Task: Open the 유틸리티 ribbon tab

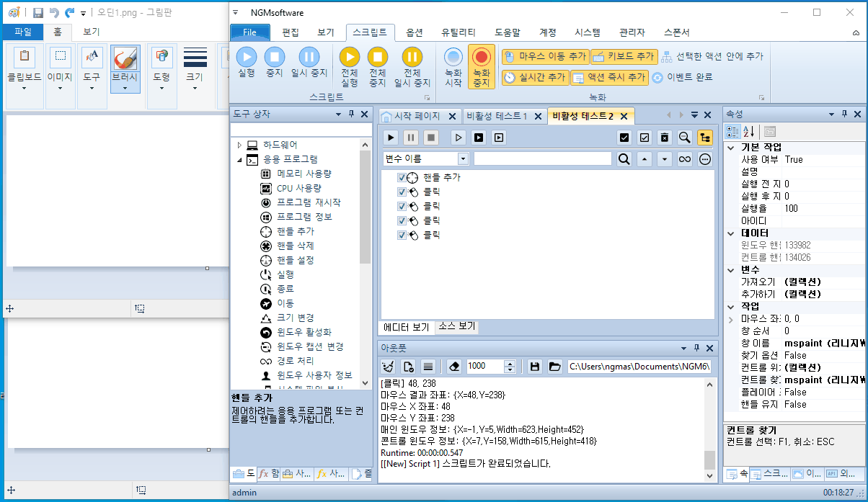Action: pyautogui.click(x=459, y=32)
